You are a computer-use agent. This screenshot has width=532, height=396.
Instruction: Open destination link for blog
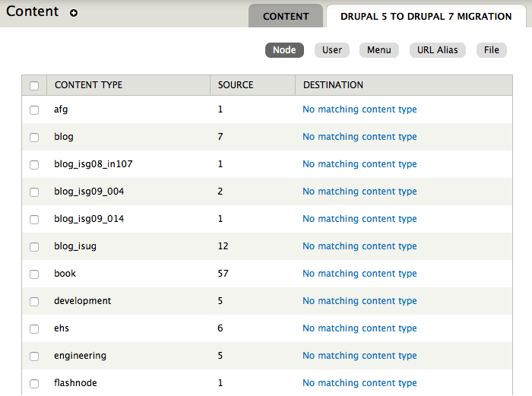click(359, 137)
